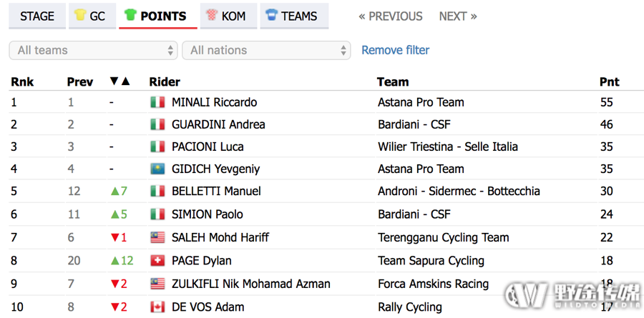The width and height of the screenshot is (644, 318).
Task: Sort by the Pnt column header
Action: coord(610,81)
